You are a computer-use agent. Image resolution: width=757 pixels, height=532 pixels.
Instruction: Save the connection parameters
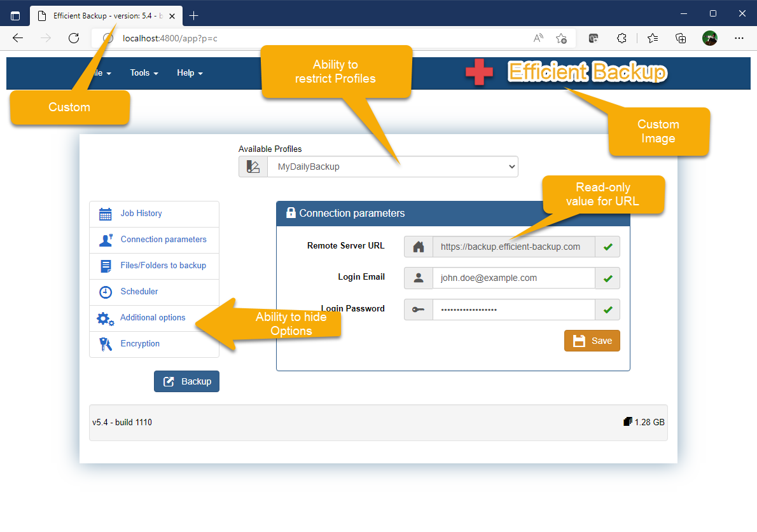592,341
